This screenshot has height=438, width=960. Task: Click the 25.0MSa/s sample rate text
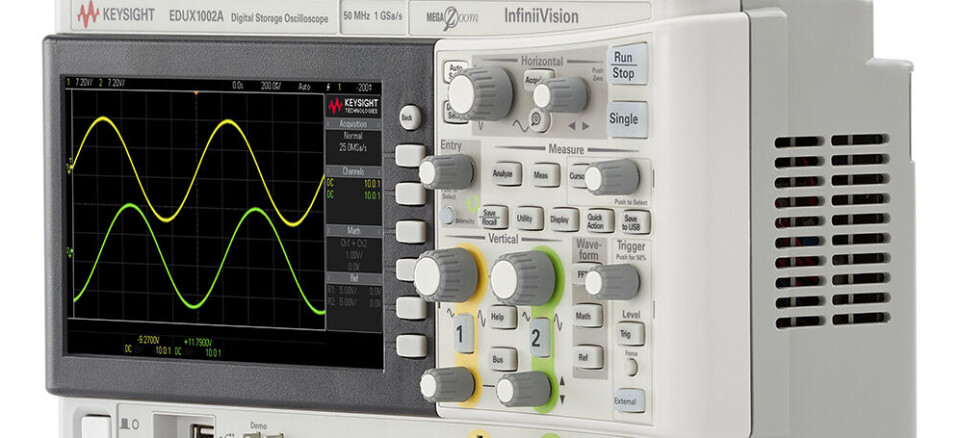click(353, 148)
